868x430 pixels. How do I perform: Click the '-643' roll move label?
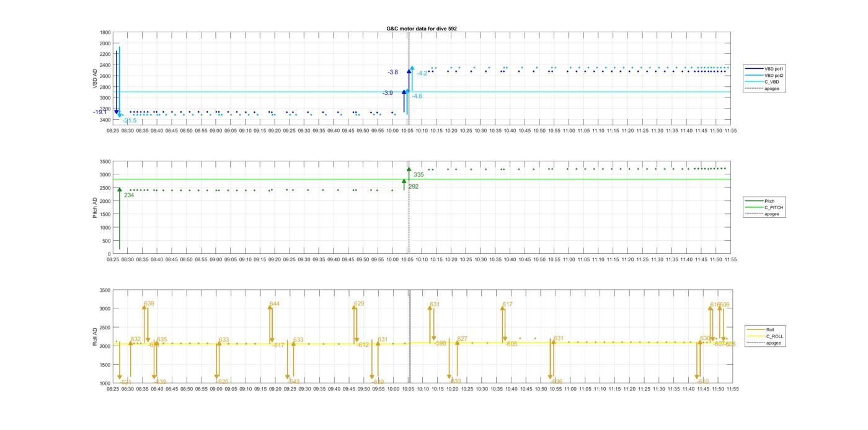[x=294, y=382]
